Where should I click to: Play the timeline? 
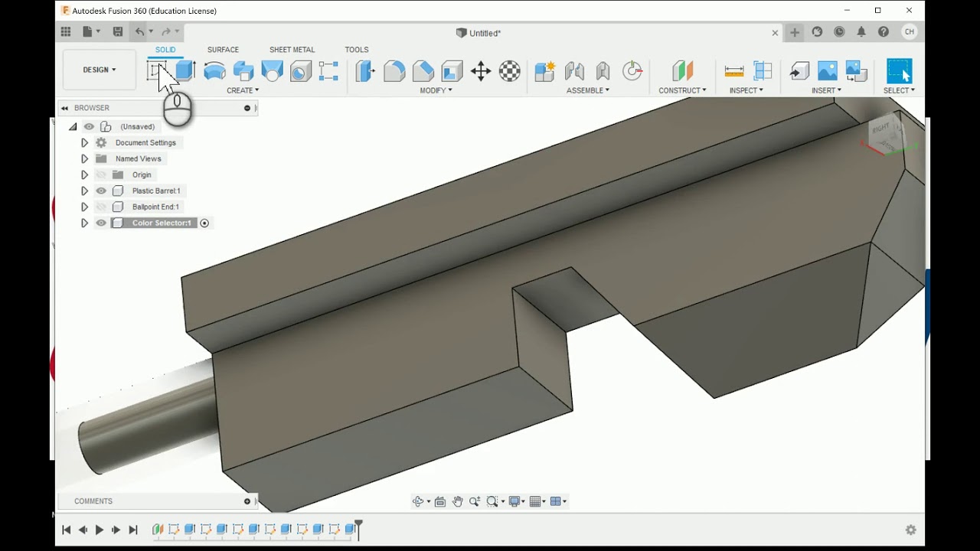(100, 530)
